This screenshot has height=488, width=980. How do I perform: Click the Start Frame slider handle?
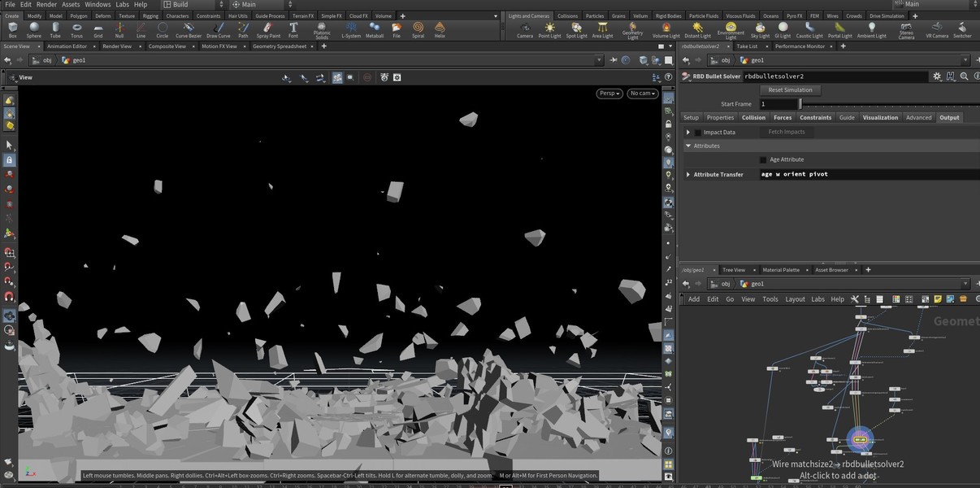[x=800, y=104]
